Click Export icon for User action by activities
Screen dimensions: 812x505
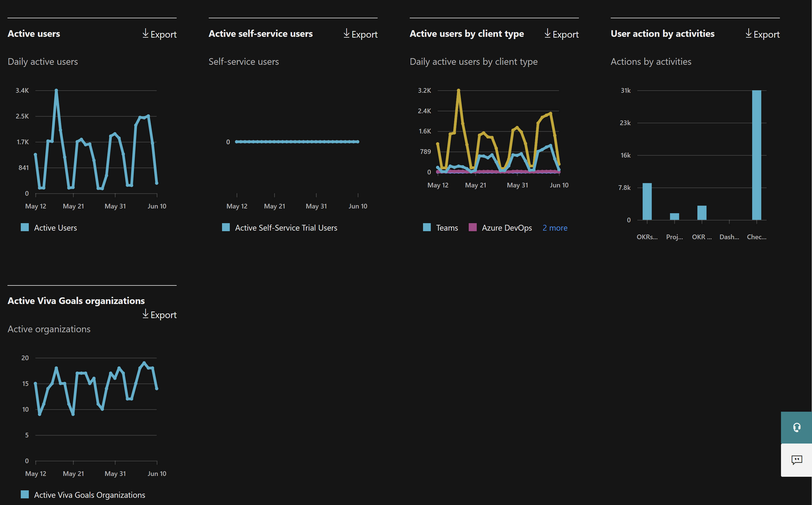(x=749, y=34)
